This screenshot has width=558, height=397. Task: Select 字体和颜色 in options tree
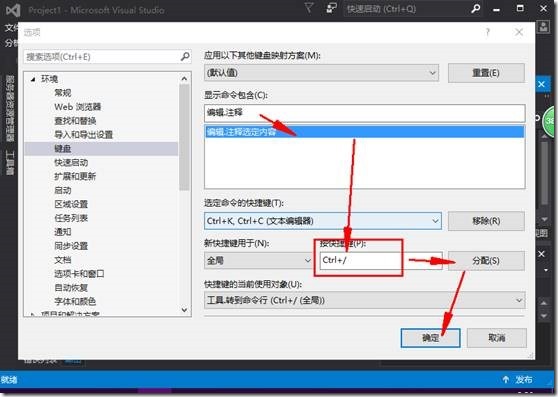(x=75, y=301)
